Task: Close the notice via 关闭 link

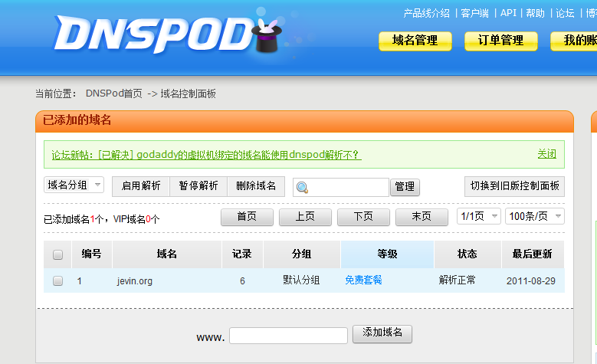Action: coord(546,154)
